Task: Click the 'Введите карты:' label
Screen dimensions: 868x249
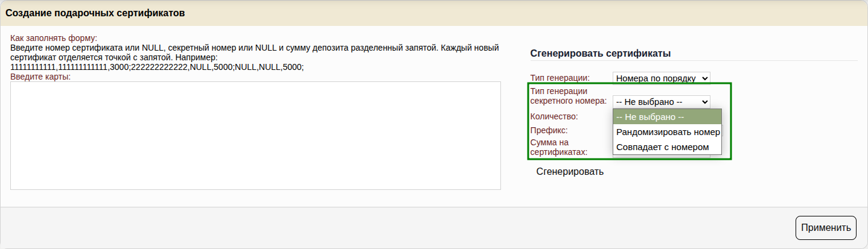Action: coord(40,77)
